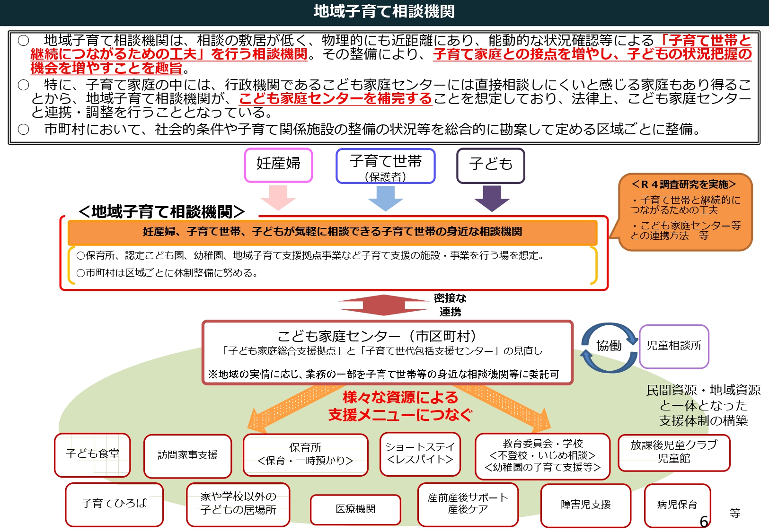Select the ショートステイ<レスパイト> box

420,454
